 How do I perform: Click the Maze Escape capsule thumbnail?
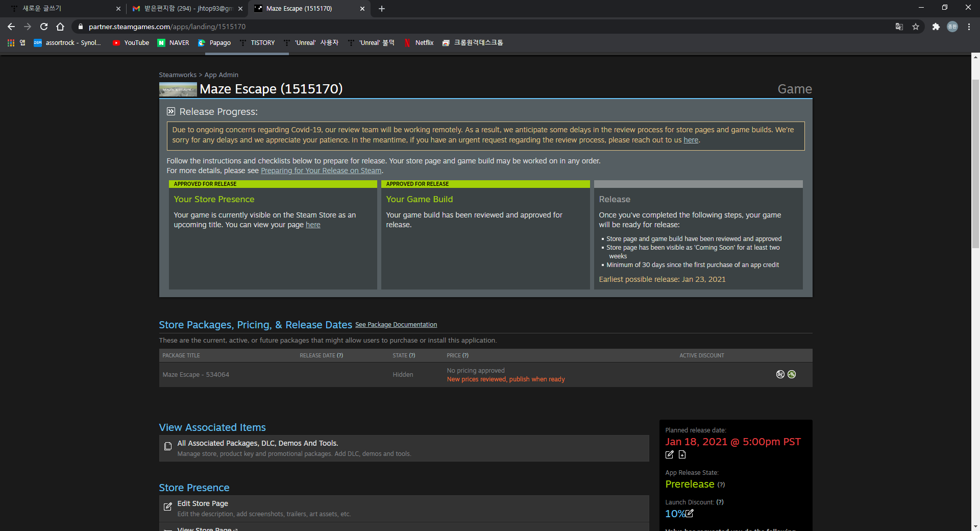click(x=178, y=89)
